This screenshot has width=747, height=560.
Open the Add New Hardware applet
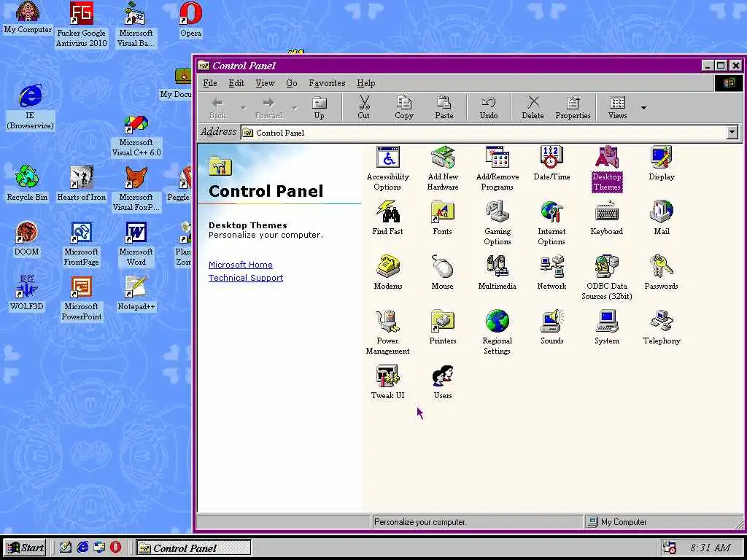click(x=443, y=168)
